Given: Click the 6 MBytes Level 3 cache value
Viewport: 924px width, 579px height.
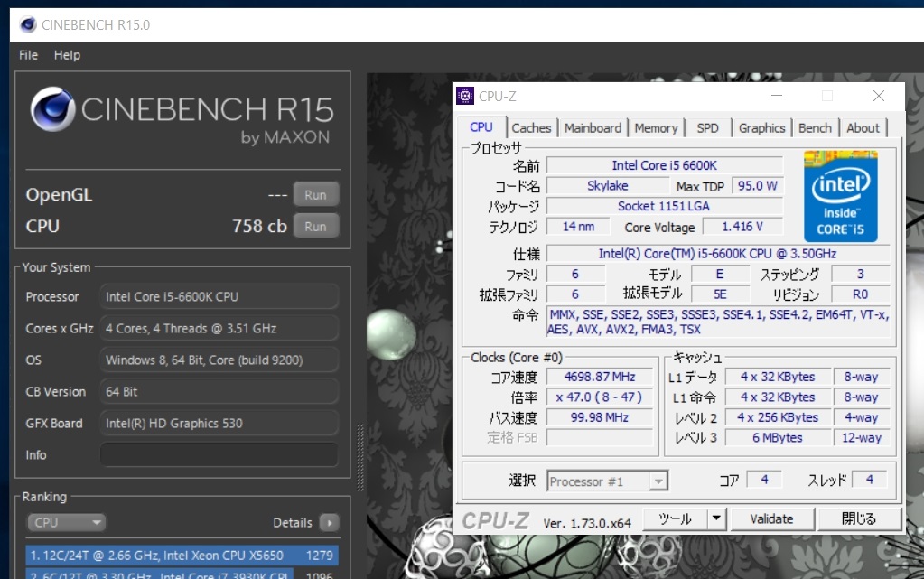Looking at the screenshot, I should (x=778, y=437).
